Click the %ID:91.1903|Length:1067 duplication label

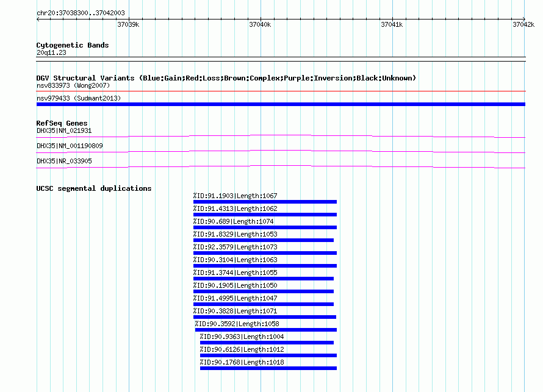point(235,196)
